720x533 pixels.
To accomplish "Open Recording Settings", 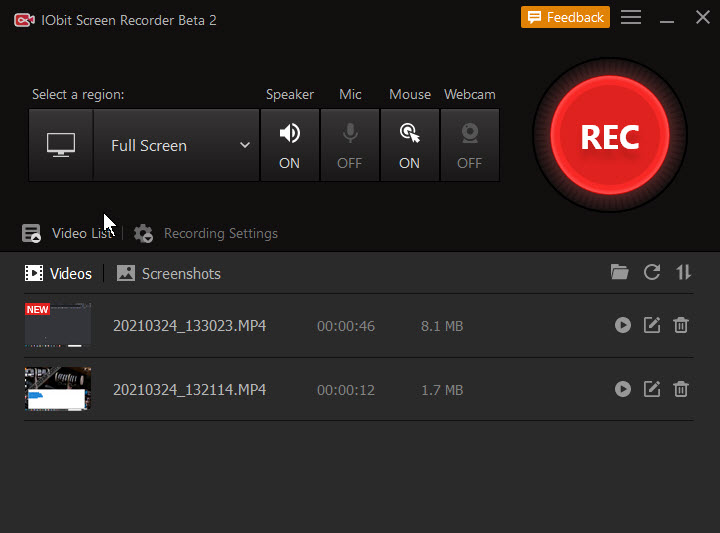I will [x=206, y=233].
